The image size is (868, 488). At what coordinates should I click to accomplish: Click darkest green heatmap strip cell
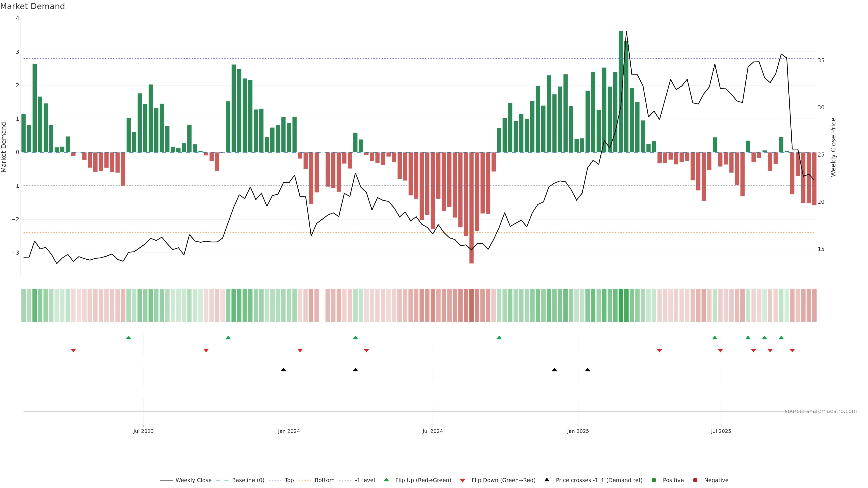(x=621, y=305)
